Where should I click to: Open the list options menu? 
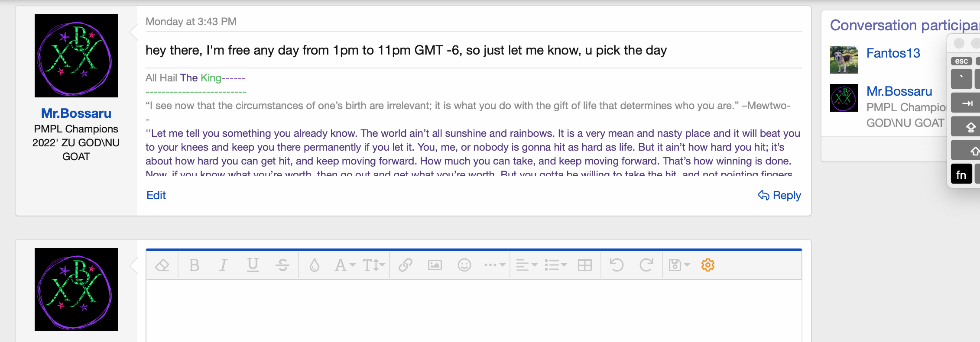tap(555, 265)
